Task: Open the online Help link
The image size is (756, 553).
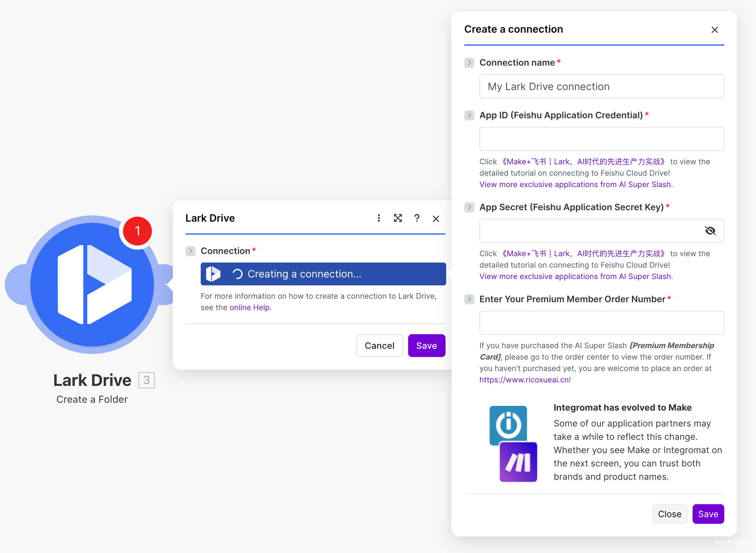Action: pos(250,307)
